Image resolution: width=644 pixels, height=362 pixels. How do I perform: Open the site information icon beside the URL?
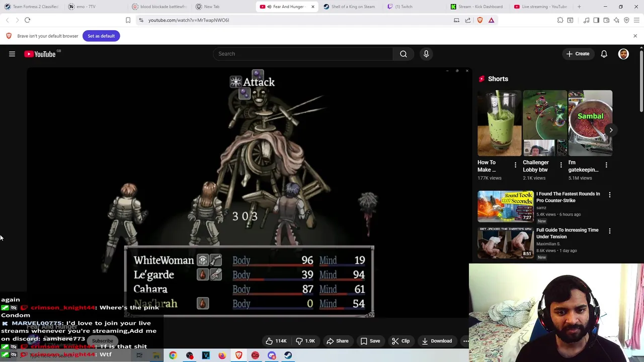[141, 20]
